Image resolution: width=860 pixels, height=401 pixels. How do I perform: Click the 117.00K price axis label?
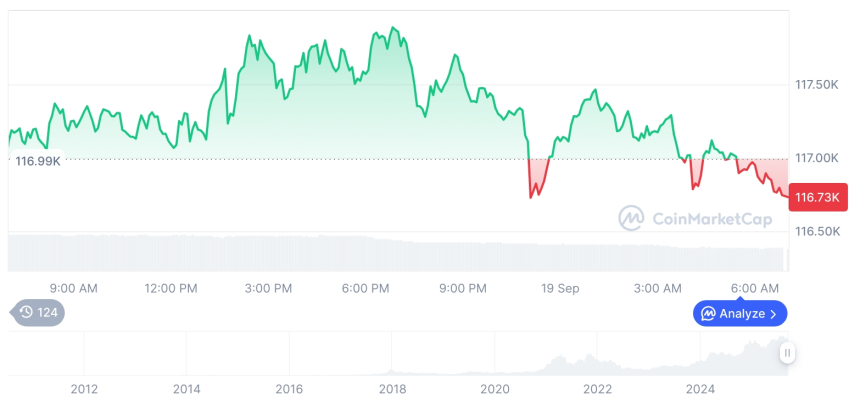click(x=816, y=158)
